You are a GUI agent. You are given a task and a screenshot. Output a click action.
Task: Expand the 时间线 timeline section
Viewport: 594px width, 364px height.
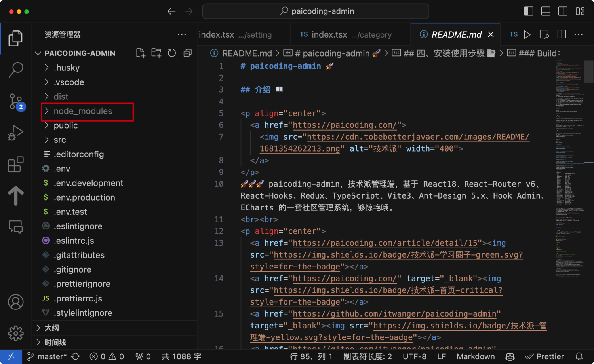[114, 343]
